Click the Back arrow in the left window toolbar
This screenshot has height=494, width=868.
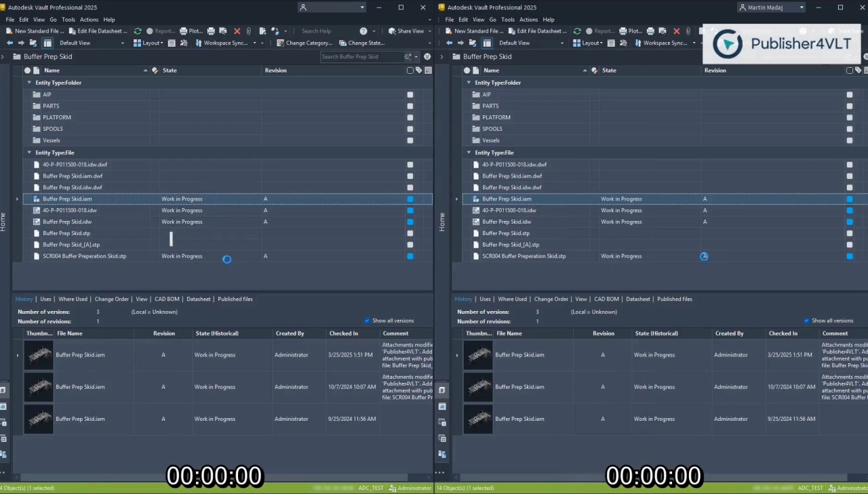[9, 43]
